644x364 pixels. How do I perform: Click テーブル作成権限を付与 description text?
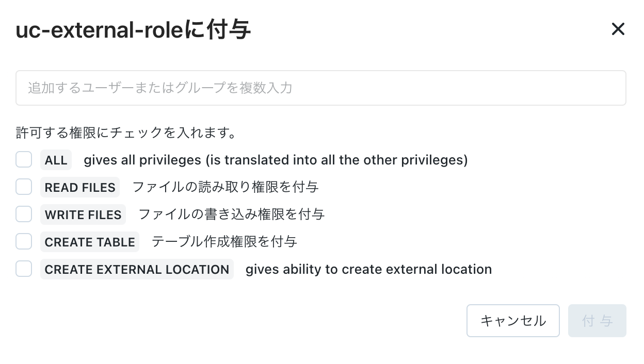(x=223, y=242)
